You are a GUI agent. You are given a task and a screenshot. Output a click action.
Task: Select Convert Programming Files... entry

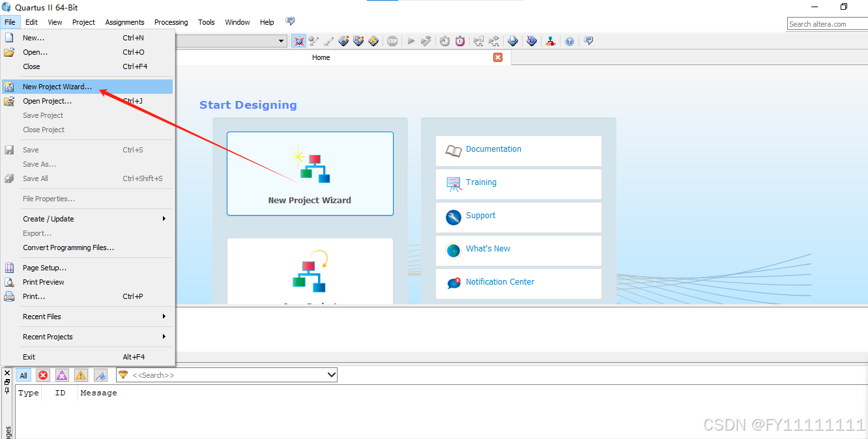point(87,248)
